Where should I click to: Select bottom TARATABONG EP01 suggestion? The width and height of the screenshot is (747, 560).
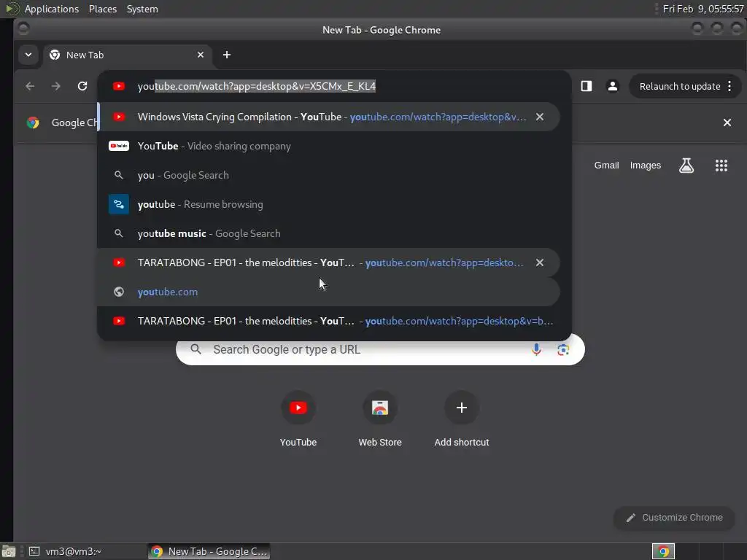[x=329, y=321]
